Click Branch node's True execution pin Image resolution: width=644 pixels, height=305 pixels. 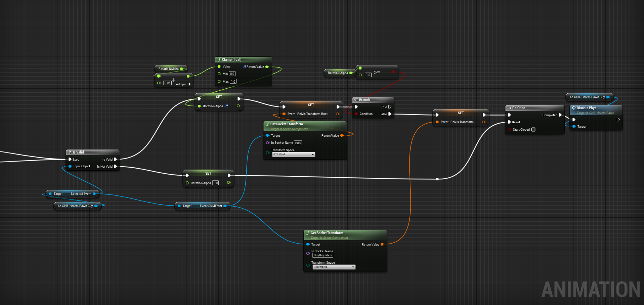(390, 107)
